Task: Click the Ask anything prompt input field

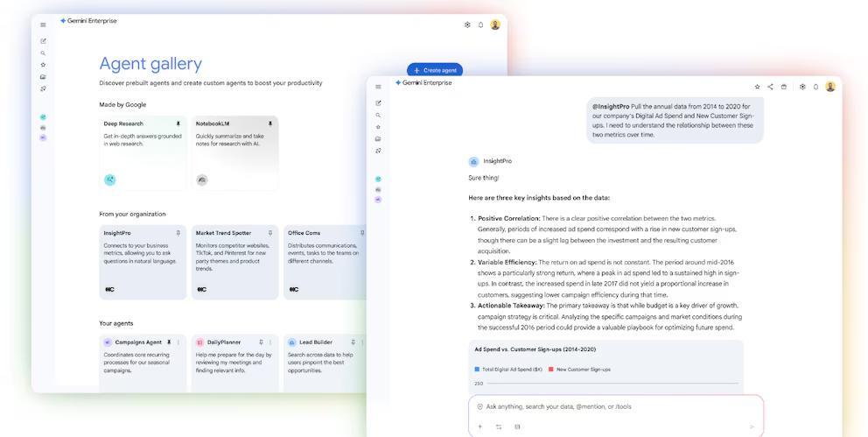Action: (x=612, y=406)
